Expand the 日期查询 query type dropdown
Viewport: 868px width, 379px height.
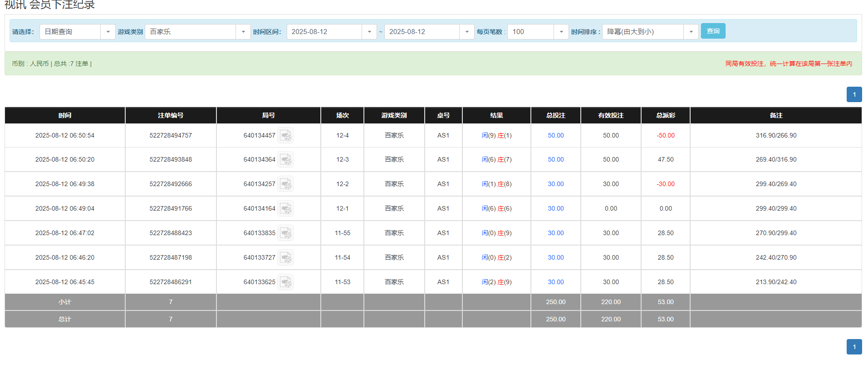click(108, 32)
